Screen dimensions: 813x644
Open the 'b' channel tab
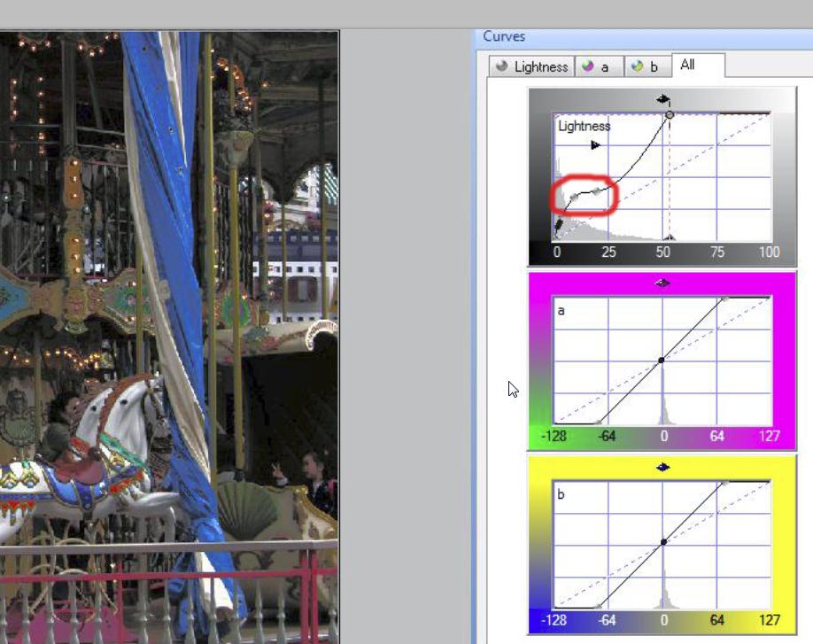point(647,66)
